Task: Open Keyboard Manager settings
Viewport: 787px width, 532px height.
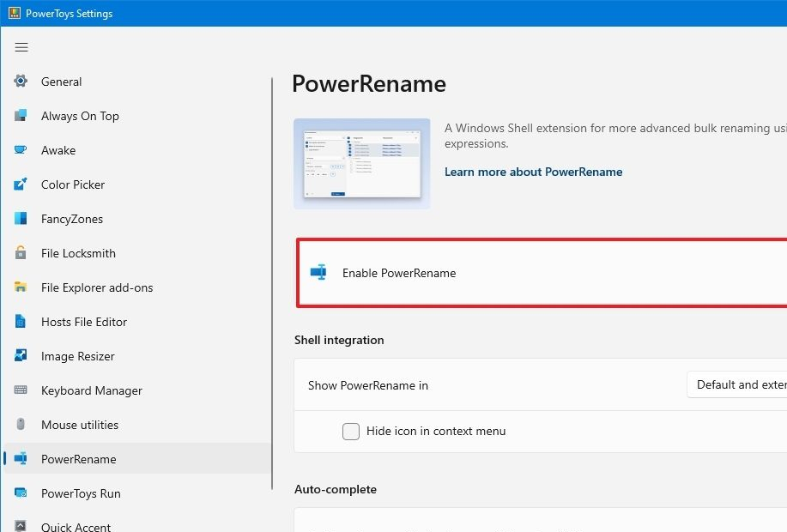Action: [x=137, y=390]
